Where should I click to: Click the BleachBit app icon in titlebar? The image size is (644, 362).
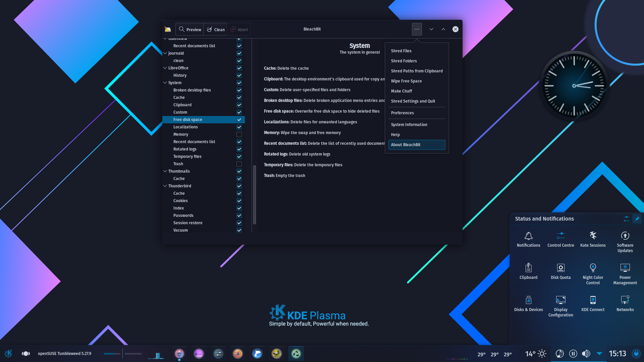tap(168, 29)
